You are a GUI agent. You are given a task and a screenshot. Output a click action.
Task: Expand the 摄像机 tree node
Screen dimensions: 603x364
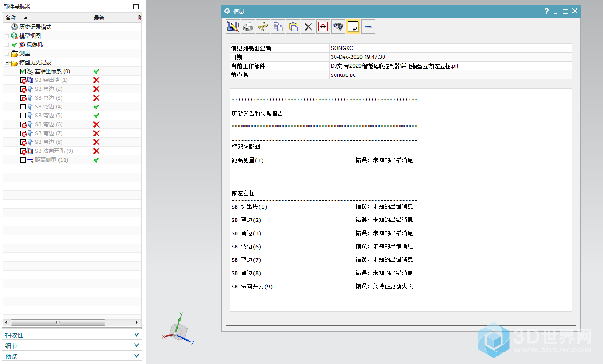pyautogui.click(x=7, y=45)
